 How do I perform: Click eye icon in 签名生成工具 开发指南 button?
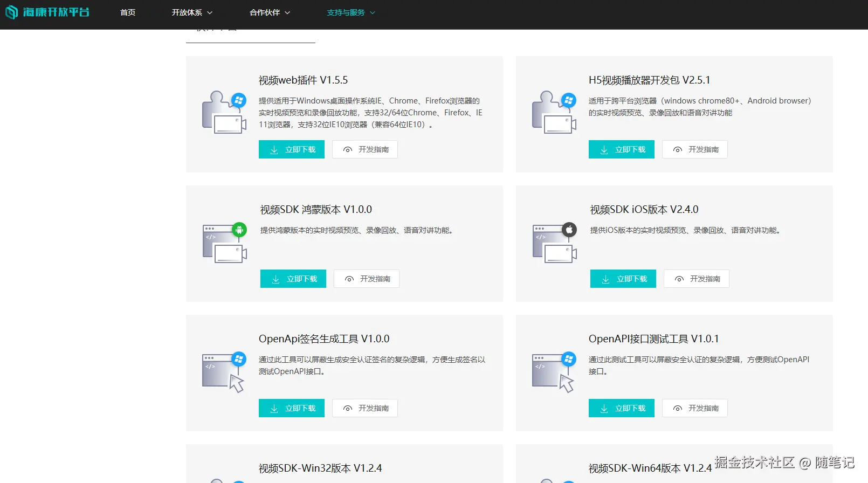(348, 409)
